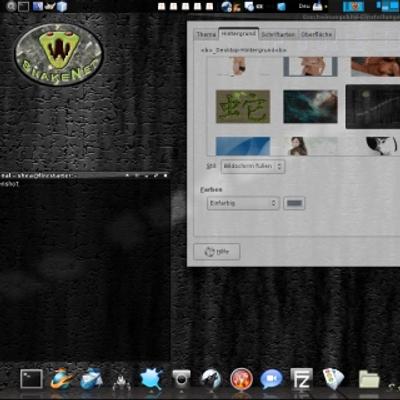This screenshot has width=400, height=400.
Task: Launch the black-and-white bird icon in dock
Action: click(x=211, y=379)
